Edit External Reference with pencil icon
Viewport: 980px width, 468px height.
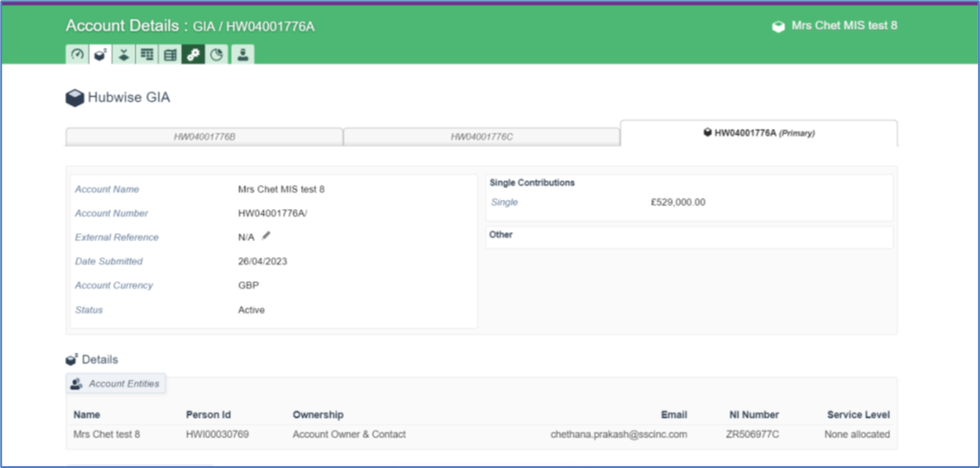[x=266, y=236]
